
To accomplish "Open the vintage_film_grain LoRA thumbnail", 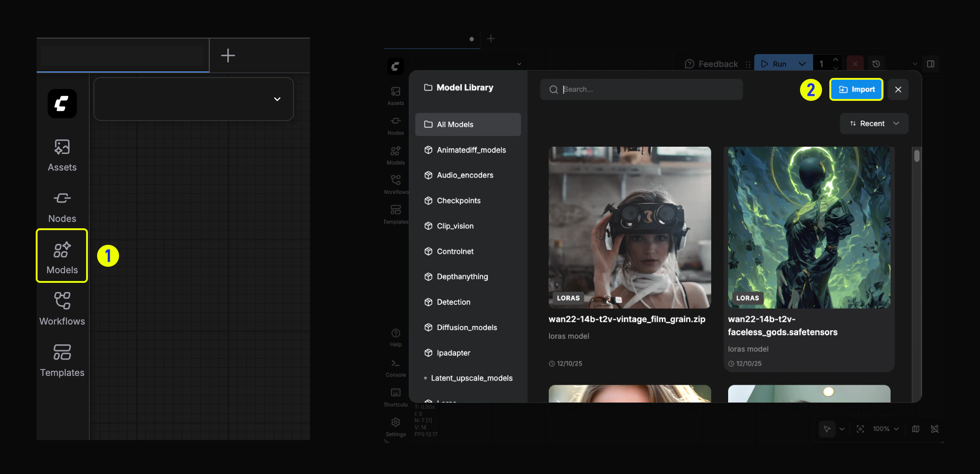I will pos(629,227).
